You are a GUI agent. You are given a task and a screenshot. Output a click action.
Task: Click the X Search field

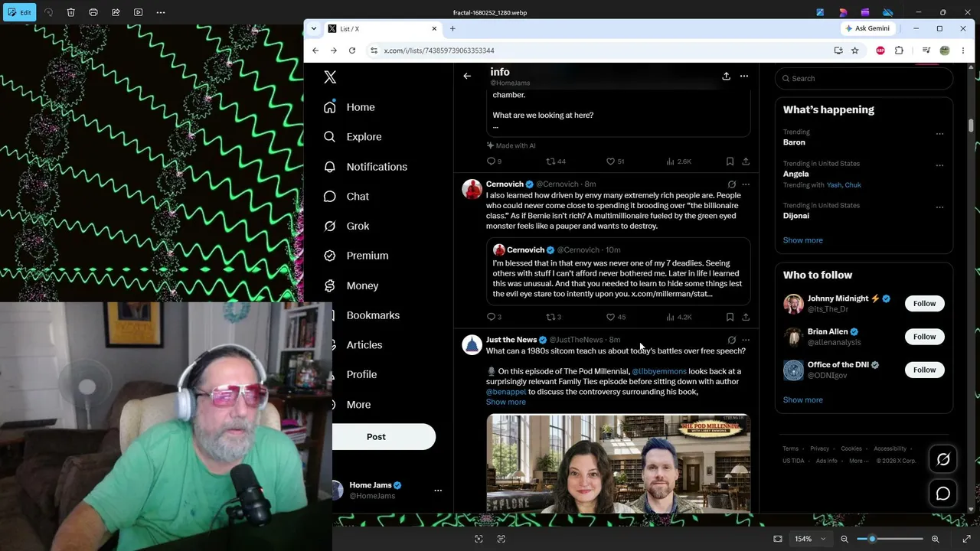(864, 78)
